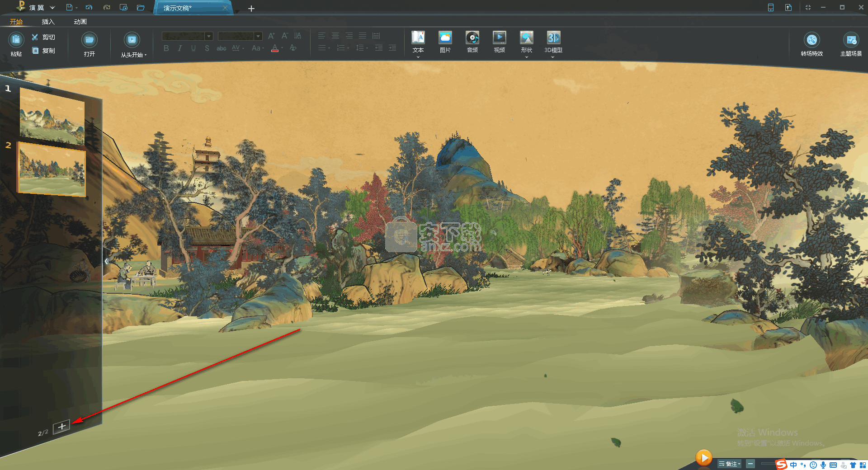
Task: Click the zoom out minus button
Action: (x=750, y=464)
